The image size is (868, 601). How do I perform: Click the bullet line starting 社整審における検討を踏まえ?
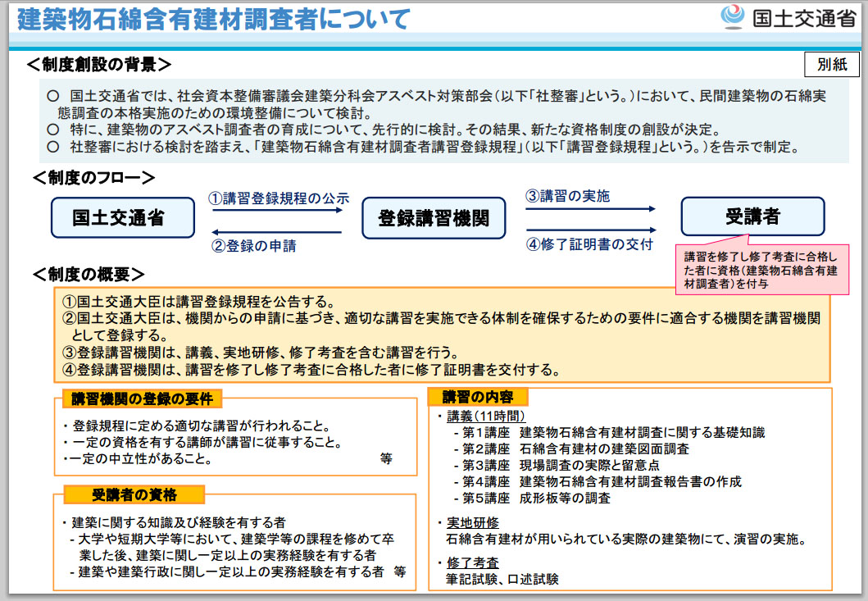[x=424, y=147]
